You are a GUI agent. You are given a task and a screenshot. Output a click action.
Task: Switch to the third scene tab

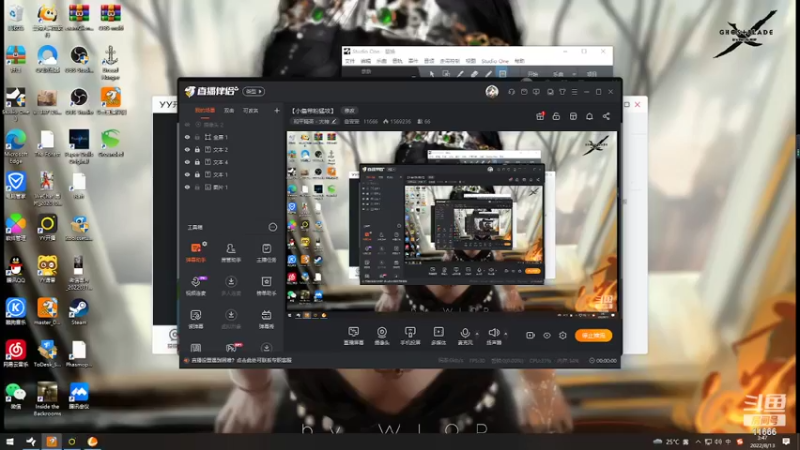tap(250, 110)
